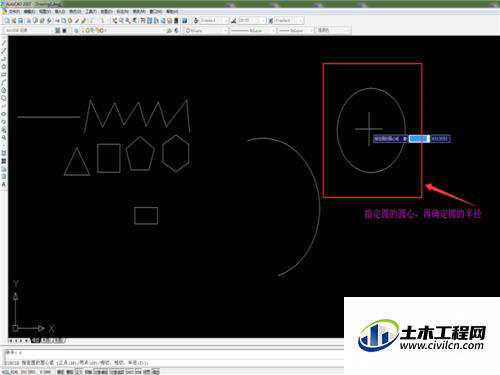Open the 文件(F) menu

tap(14, 11)
